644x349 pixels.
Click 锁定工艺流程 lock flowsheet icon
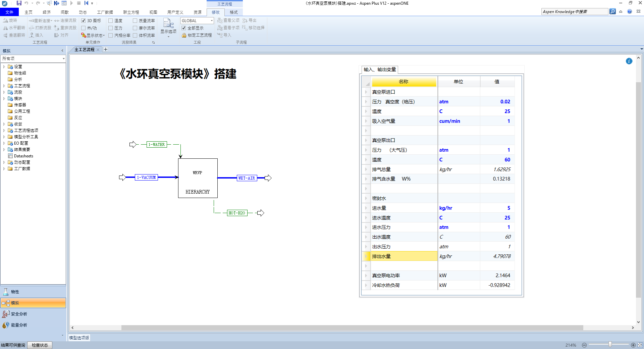click(184, 35)
